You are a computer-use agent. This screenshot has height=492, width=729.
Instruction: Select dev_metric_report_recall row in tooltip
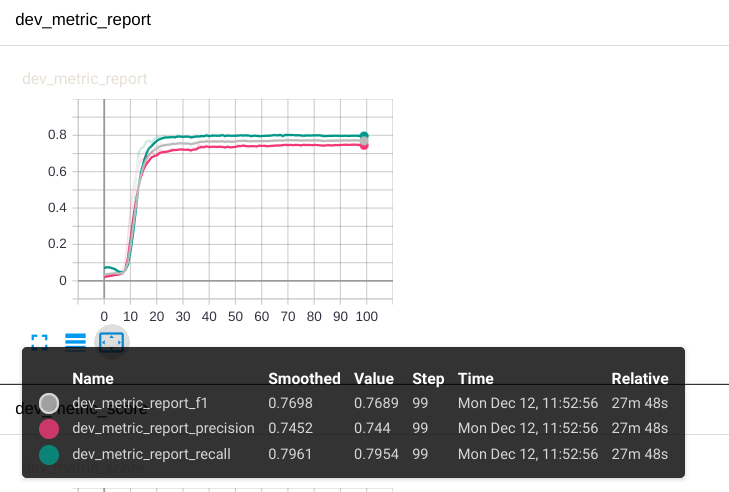(353, 454)
